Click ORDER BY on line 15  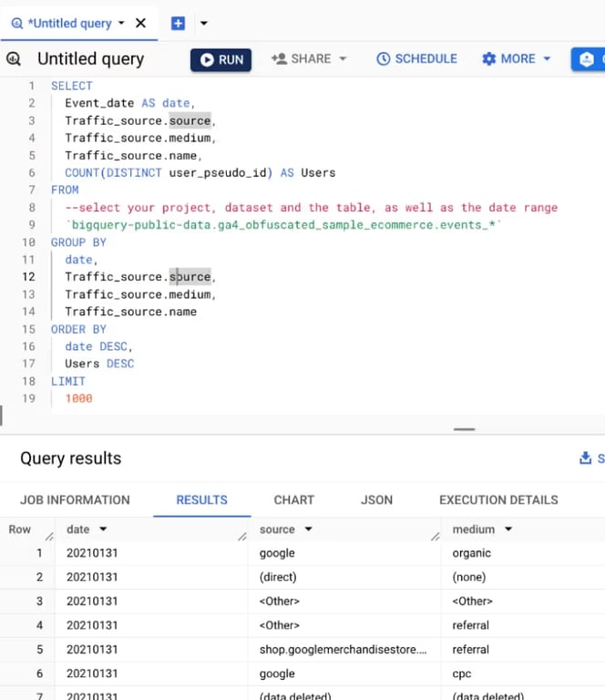78,329
